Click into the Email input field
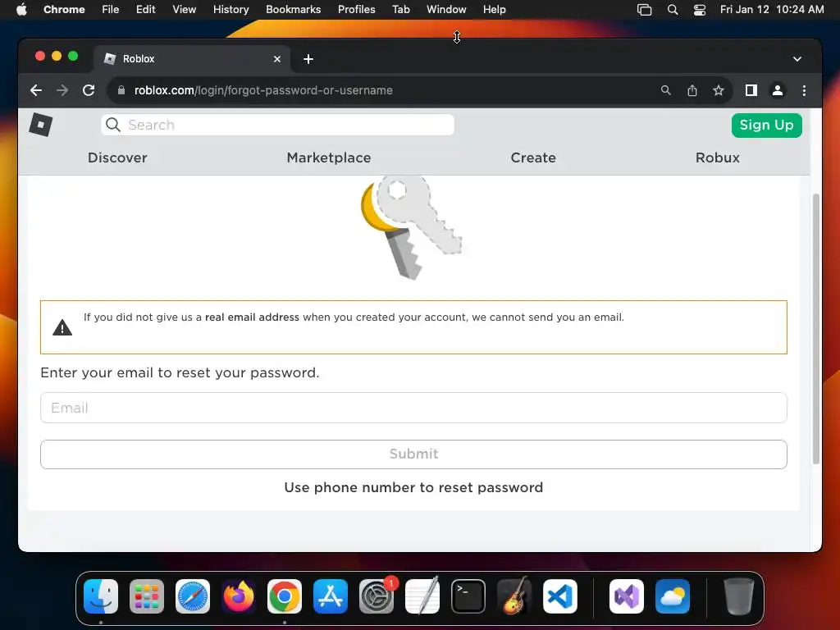 [413, 408]
